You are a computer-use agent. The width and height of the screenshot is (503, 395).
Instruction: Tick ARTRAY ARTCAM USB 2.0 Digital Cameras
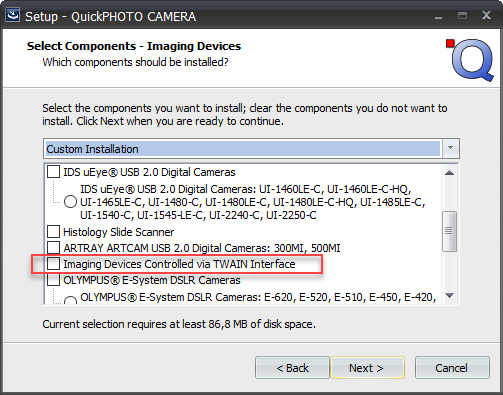tap(53, 248)
